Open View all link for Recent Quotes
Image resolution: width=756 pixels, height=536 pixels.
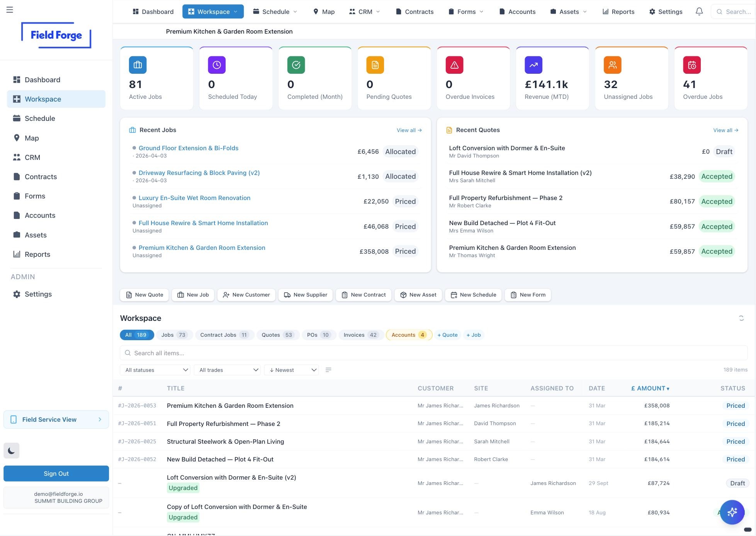pos(725,130)
